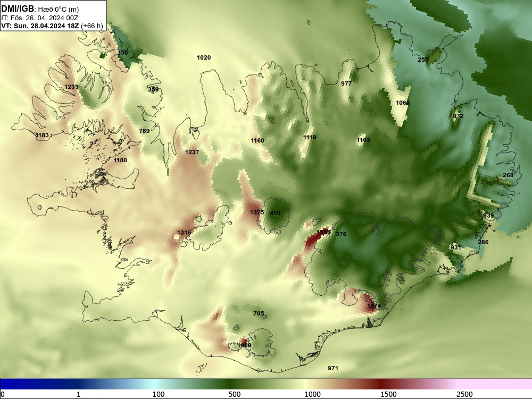Click the 359 map value
The width and height of the screenshot is (532, 399).
153,89
